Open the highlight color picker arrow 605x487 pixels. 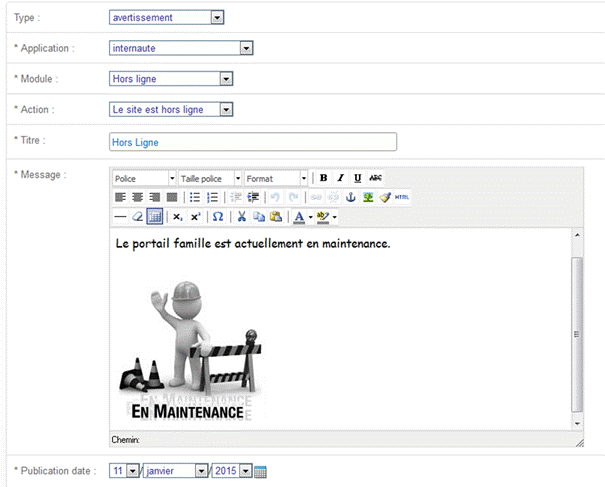[335, 217]
